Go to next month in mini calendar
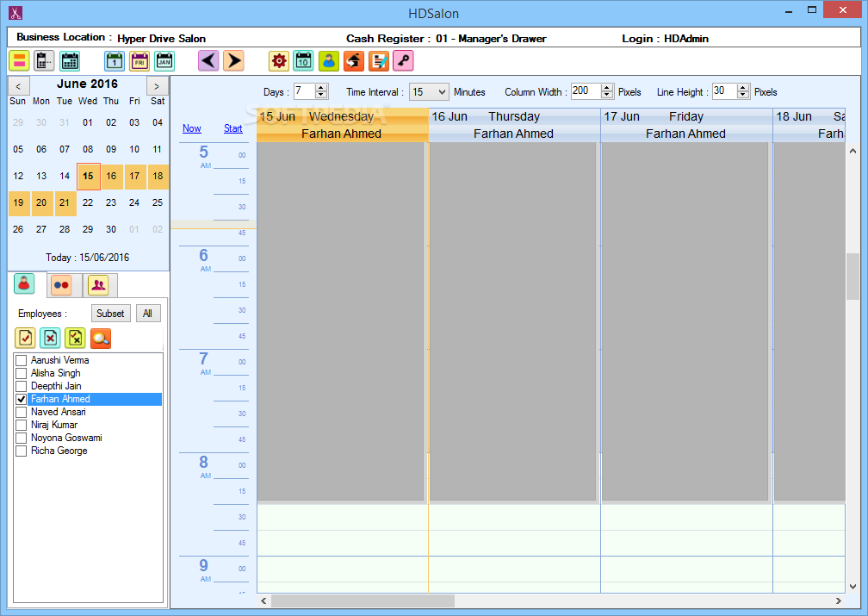 tap(158, 86)
